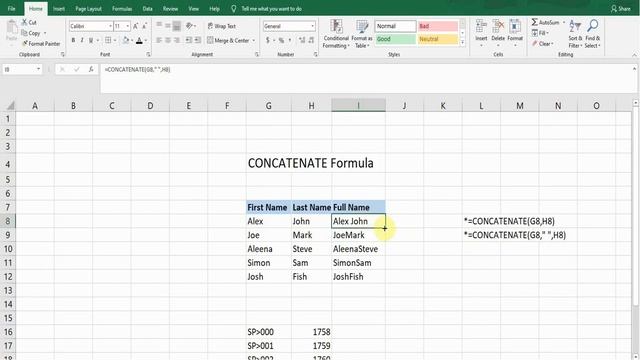640x360 pixels.
Task: Open the General number format dropdown
Action: (313, 26)
